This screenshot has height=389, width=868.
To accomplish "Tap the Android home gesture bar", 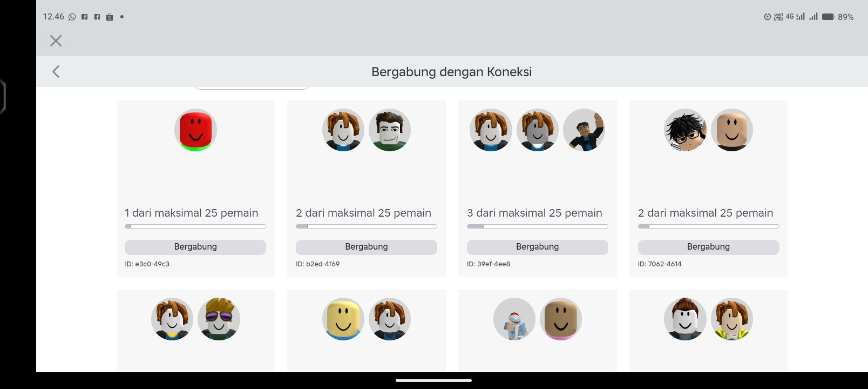I will pos(433,380).
